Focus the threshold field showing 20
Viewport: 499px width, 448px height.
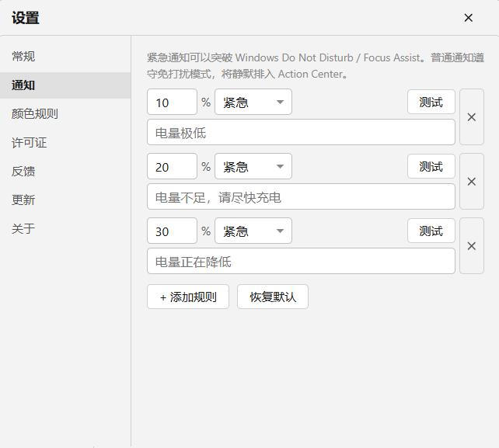point(173,166)
